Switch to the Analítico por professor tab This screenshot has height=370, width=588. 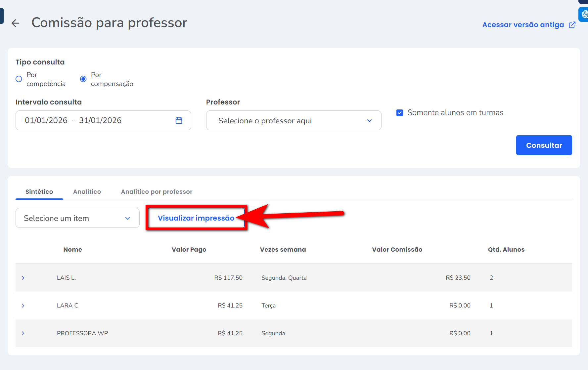pyautogui.click(x=157, y=192)
